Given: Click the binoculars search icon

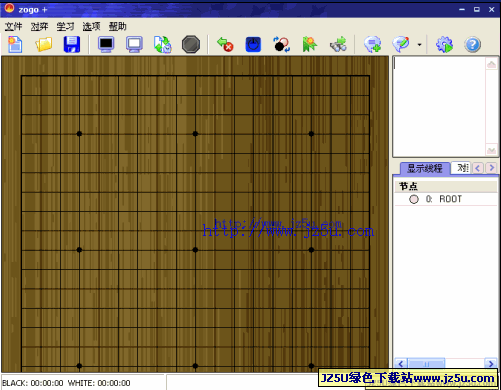Looking at the screenshot, I should 338,44.
